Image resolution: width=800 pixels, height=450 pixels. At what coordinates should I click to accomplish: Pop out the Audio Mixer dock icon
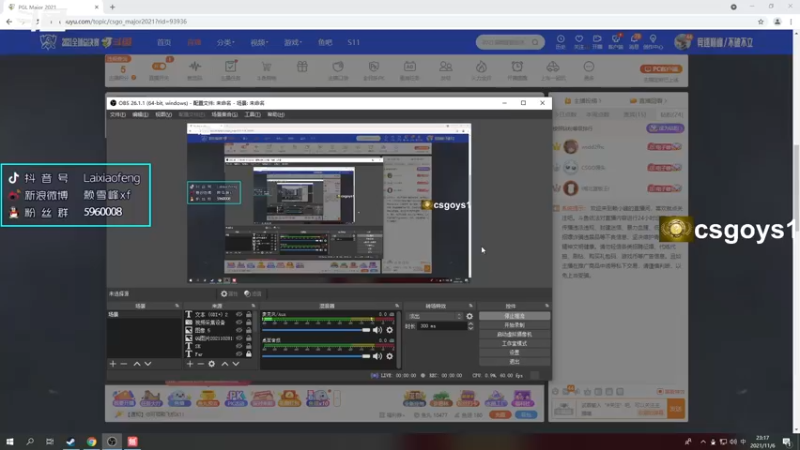pos(397,306)
